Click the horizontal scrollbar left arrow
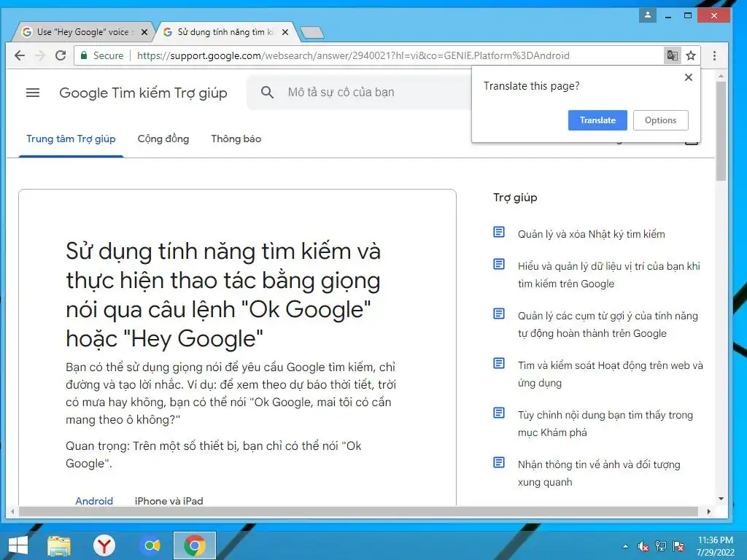747x560 pixels. 12,511
